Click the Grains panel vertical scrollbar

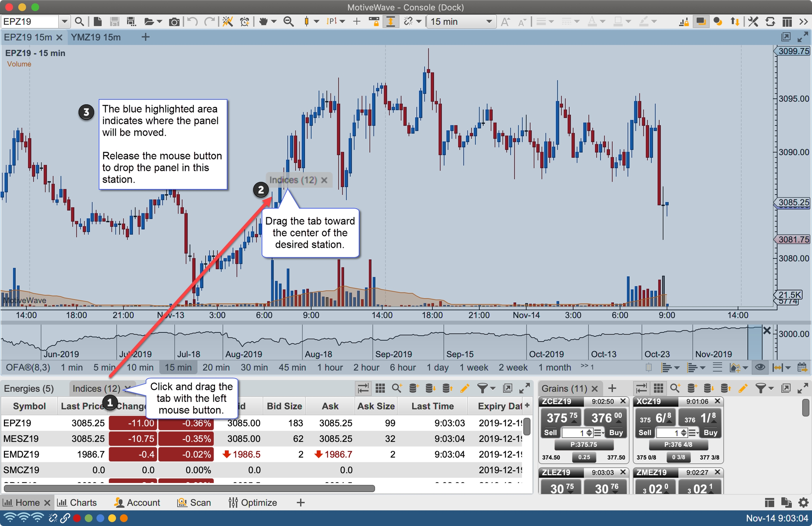[x=805, y=408]
